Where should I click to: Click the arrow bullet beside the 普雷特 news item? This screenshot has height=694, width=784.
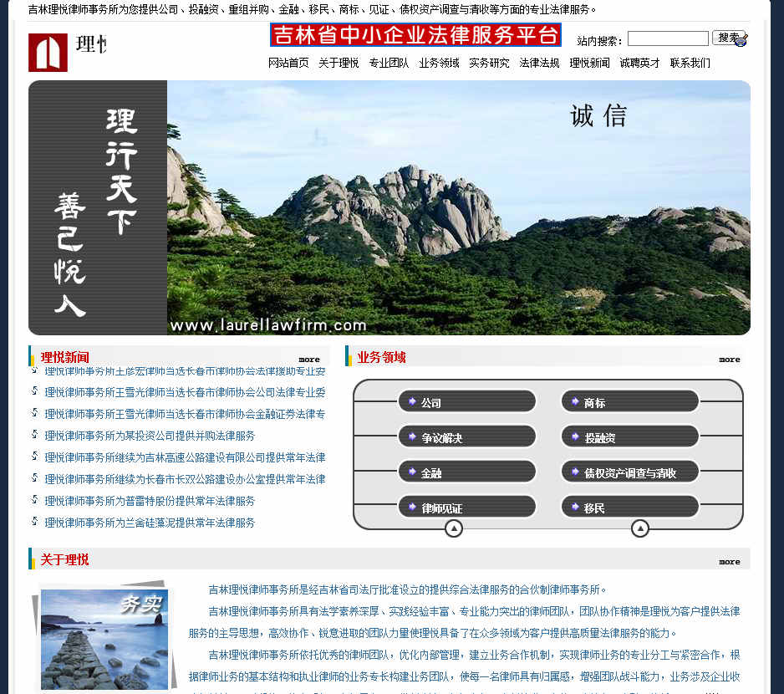pyautogui.click(x=34, y=501)
